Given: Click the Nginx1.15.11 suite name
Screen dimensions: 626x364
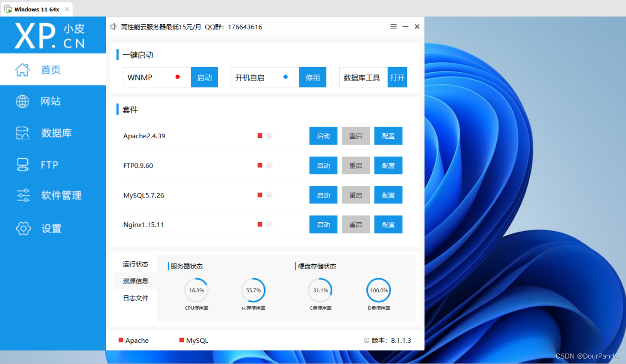Looking at the screenshot, I should click(143, 224).
